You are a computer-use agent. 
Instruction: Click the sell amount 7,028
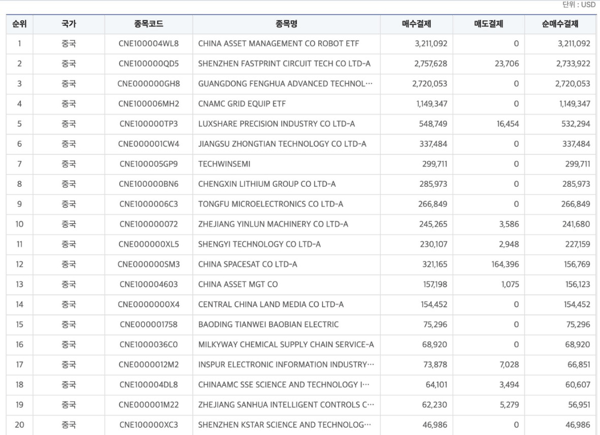point(509,365)
